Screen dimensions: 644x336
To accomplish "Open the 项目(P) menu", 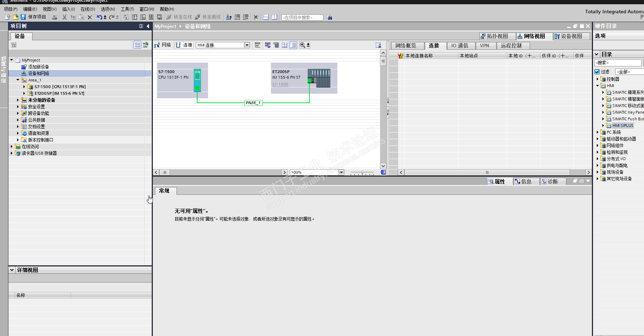I will pyautogui.click(x=10, y=9).
